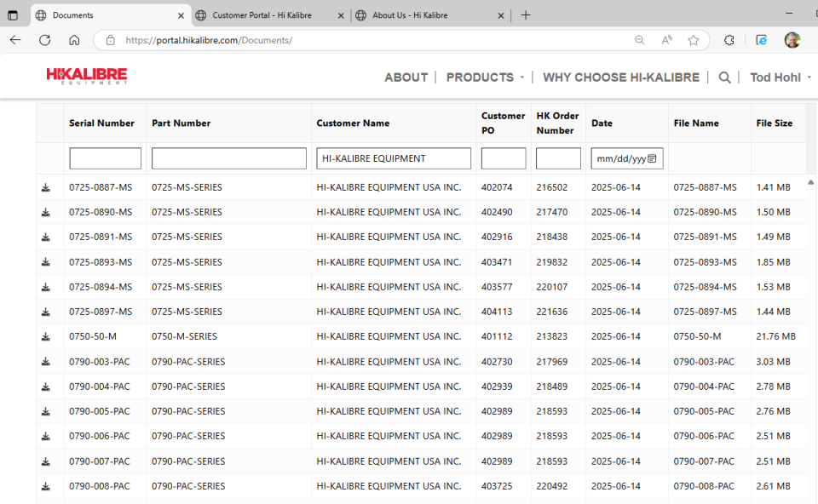Viewport: 818px width, 504px height.
Task: Click the Customer PO filter input
Action: (x=503, y=158)
